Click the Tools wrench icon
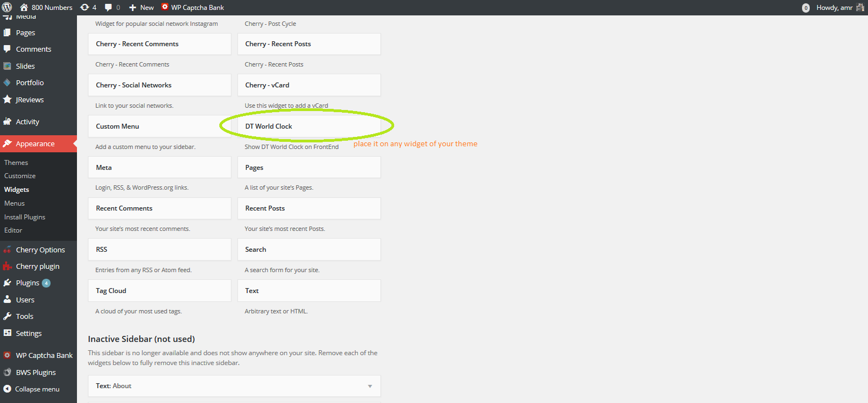 7,316
